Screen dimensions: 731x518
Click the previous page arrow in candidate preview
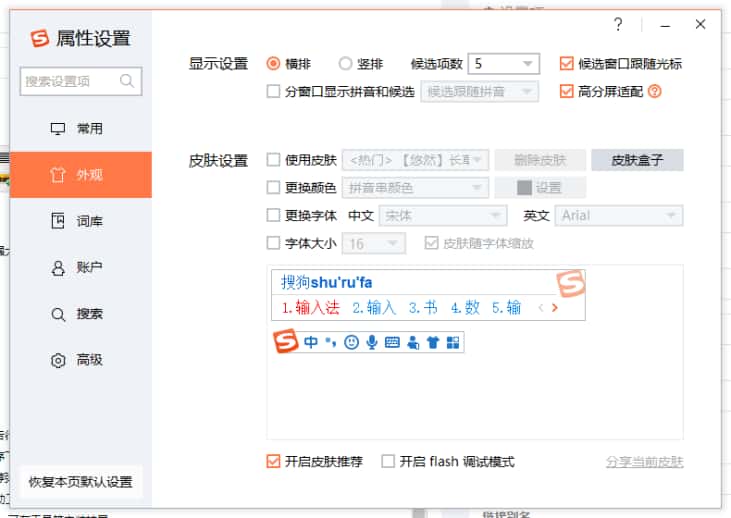point(541,308)
